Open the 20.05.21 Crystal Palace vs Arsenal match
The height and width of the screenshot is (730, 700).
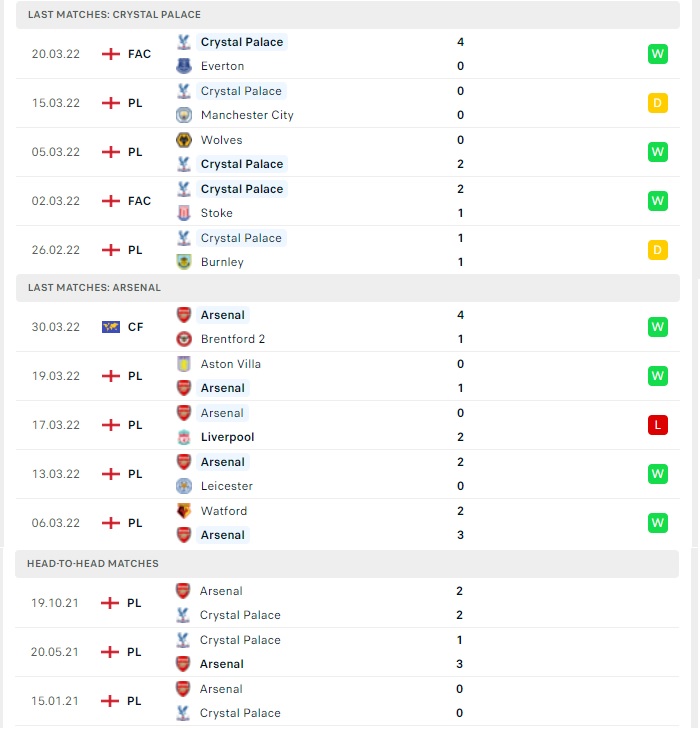(347, 652)
